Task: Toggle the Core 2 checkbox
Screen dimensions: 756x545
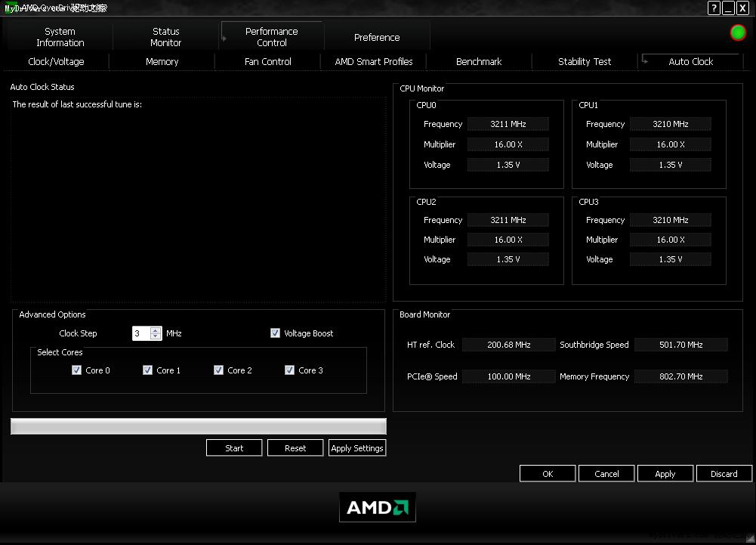Action: tap(218, 370)
